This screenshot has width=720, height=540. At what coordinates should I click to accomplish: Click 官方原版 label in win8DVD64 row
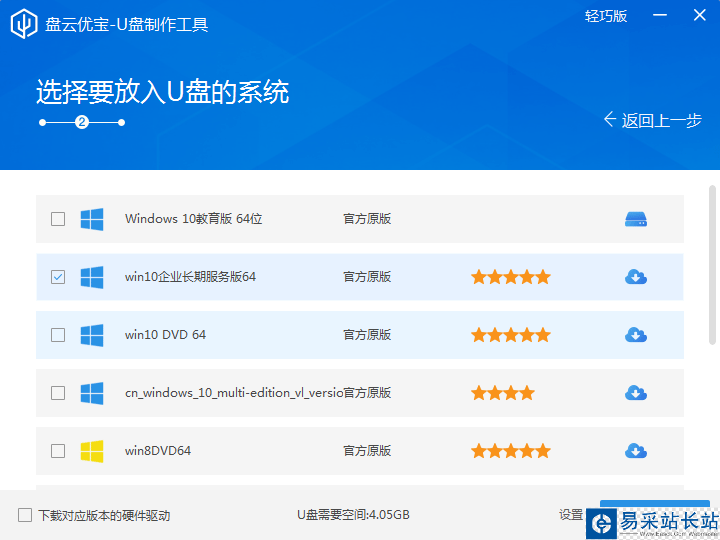pos(367,451)
